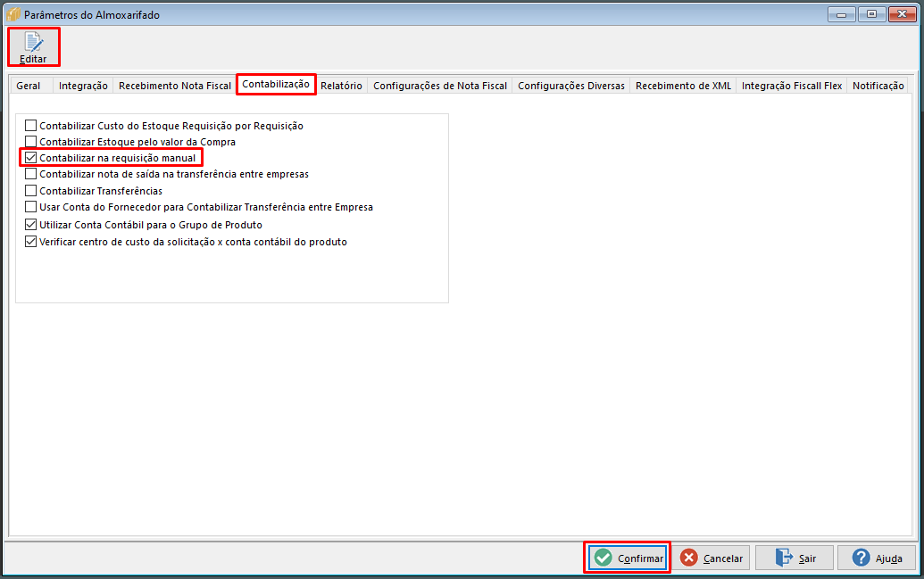The image size is (924, 579).
Task: Click the Parâmetros do Almoxarifado title bar icon
Action: [x=13, y=14]
